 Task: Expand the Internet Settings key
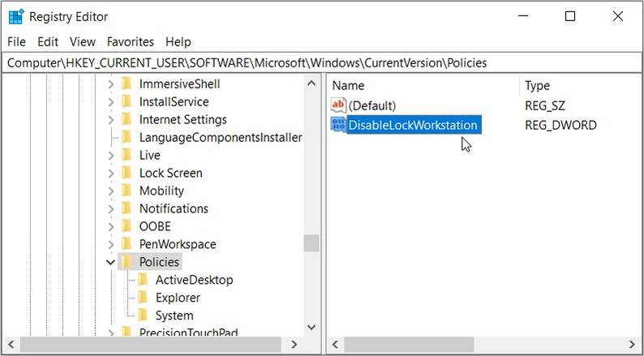point(111,120)
